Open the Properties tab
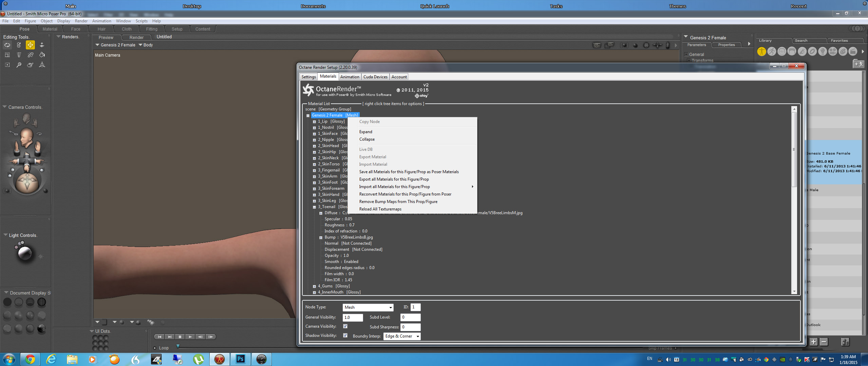The height and width of the screenshot is (366, 868). (727, 45)
